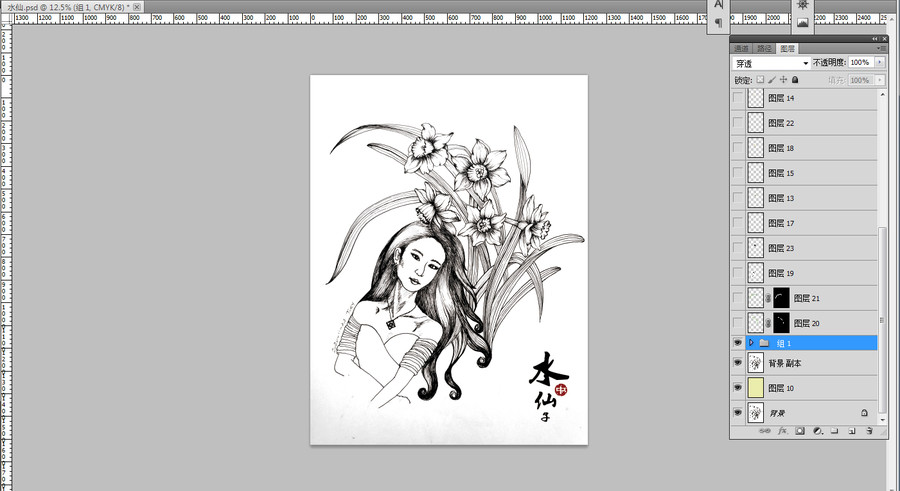Click mask link icon on 图层 20
Viewport: 900px width, 491px height.
[768, 323]
